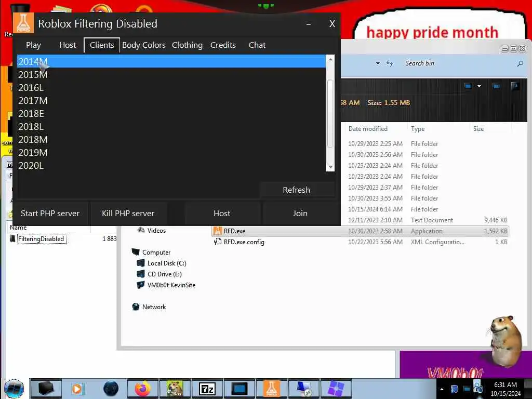Image resolution: width=532 pixels, height=399 pixels.
Task: Open the Credits tab
Action: point(223,45)
